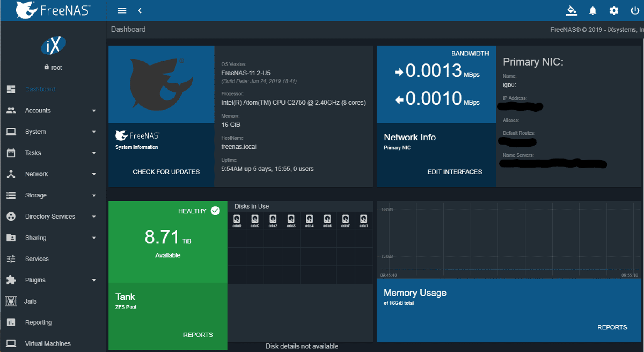This screenshot has height=352, width=644.
Task: Click the send feedback icon
Action: [572, 10]
